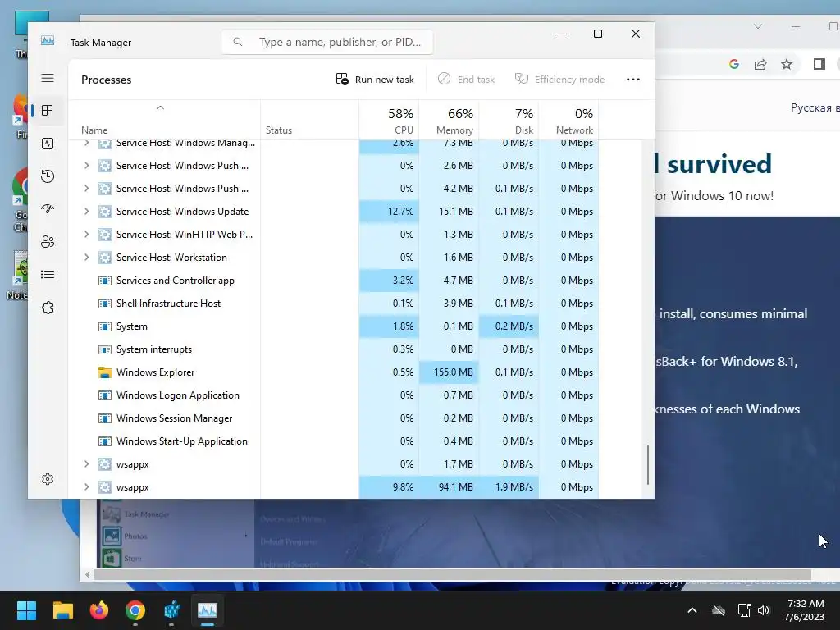This screenshot has height=630, width=840.
Task: Open the Startup apps sidebar icon
Action: pyautogui.click(x=48, y=209)
